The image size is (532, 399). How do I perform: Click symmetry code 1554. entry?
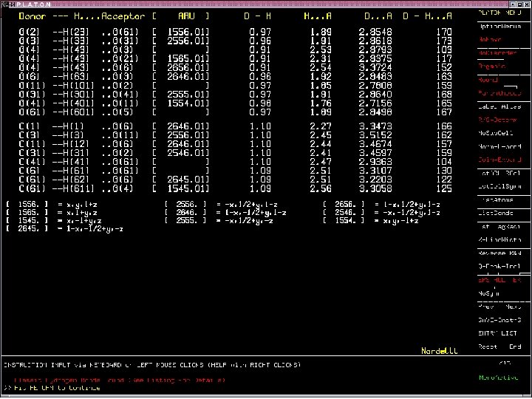coord(371,221)
